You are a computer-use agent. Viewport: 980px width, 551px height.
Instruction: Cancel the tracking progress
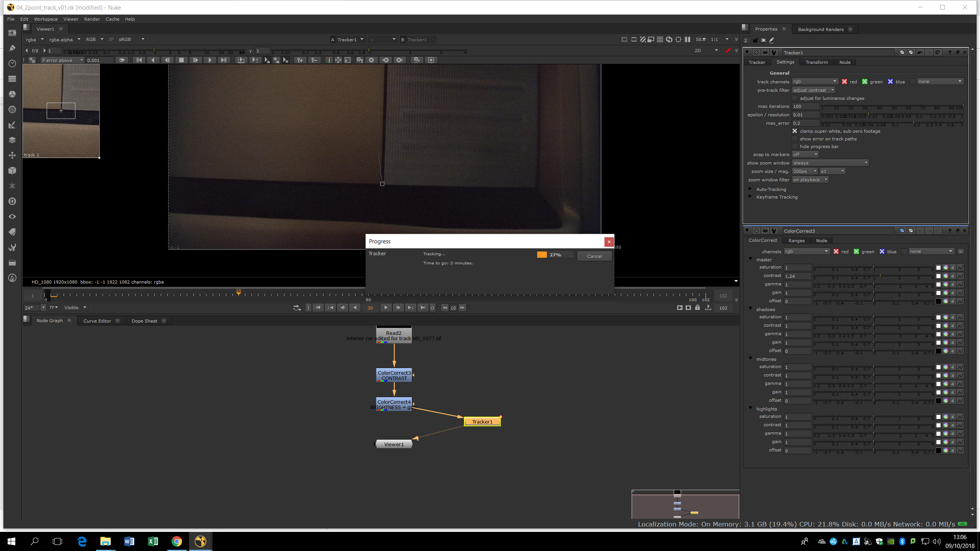[x=594, y=256]
